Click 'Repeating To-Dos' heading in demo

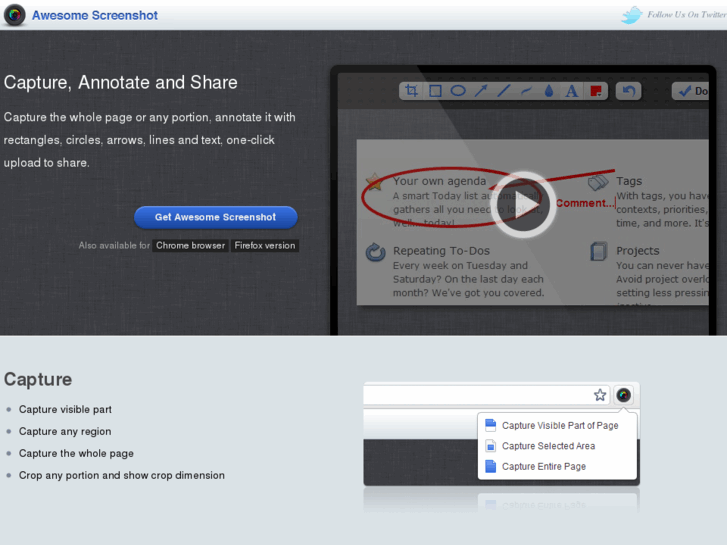pyautogui.click(x=441, y=251)
